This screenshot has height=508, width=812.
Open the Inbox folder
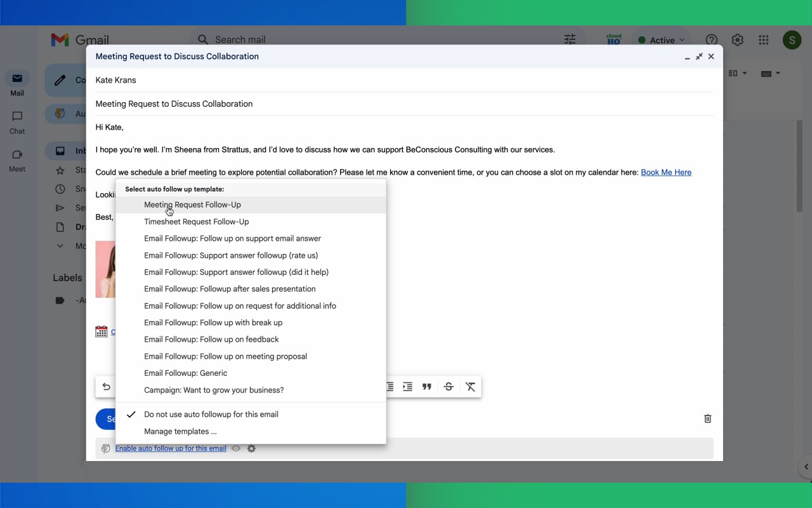click(x=65, y=151)
